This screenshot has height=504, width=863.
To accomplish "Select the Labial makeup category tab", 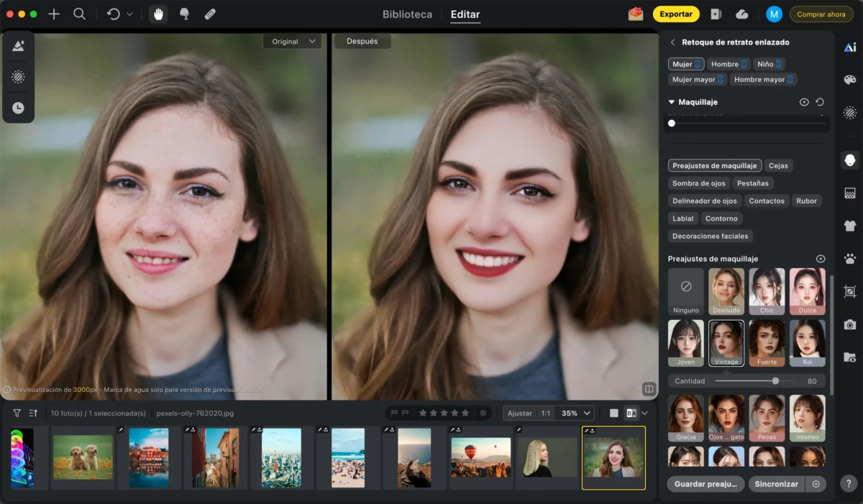I will [683, 219].
